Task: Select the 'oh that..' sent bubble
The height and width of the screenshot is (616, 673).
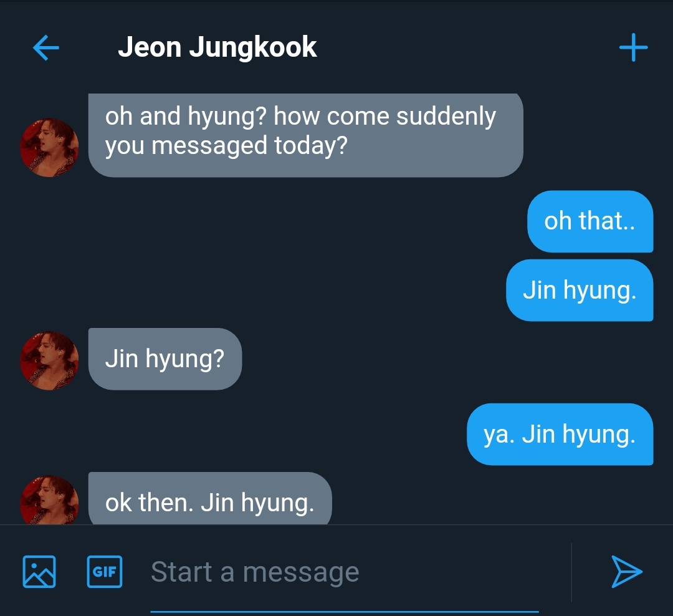Action: tap(590, 221)
